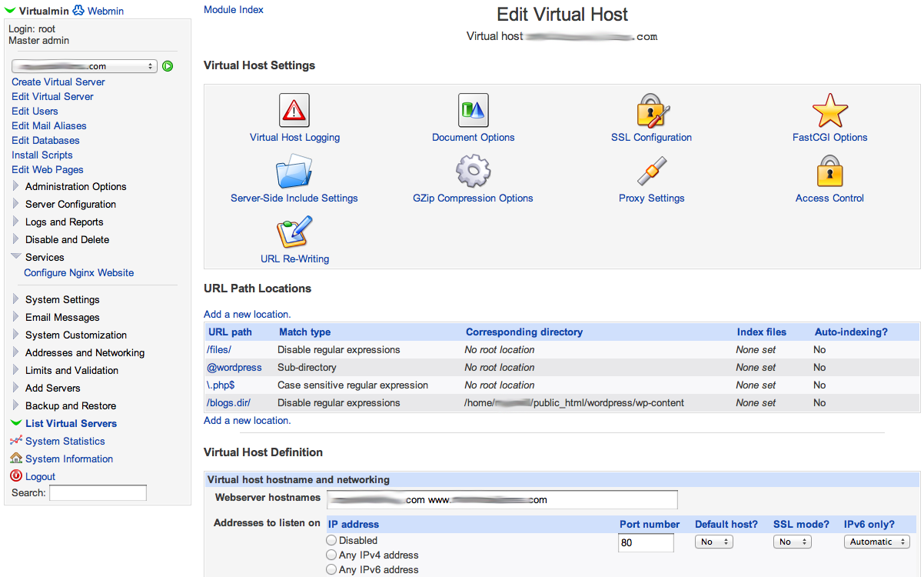This screenshot has width=924, height=577.
Task: Open the Proxy Settings icon
Action: click(652, 172)
